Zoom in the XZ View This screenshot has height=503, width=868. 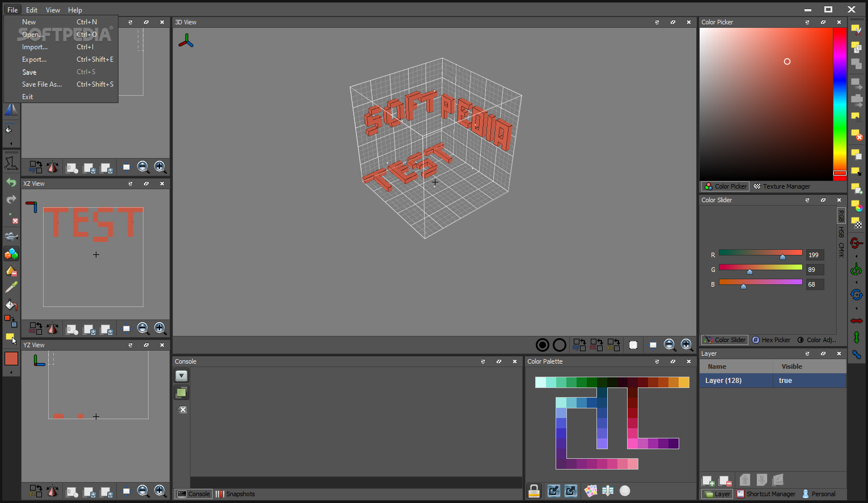(x=160, y=328)
